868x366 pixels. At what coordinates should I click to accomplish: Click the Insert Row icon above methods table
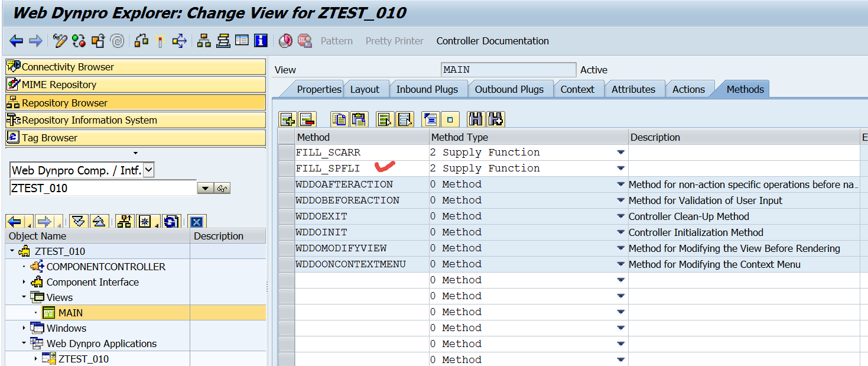point(288,119)
